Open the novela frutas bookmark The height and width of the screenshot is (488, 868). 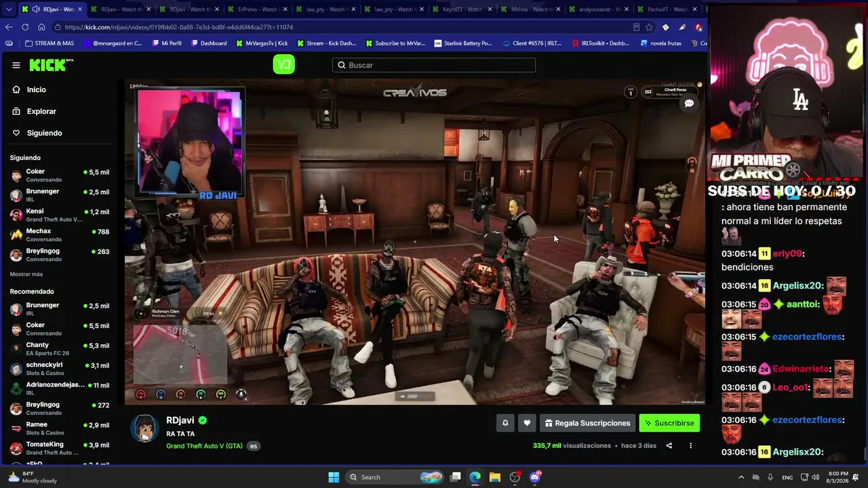click(661, 43)
